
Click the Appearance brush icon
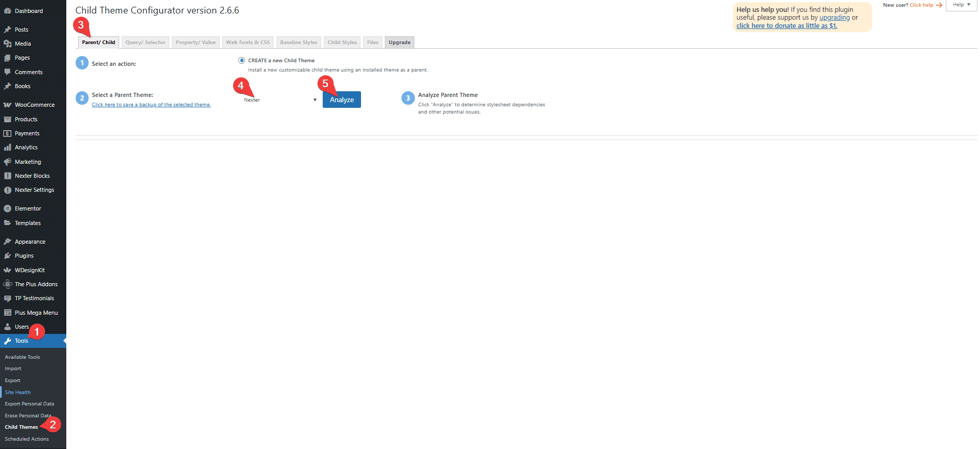[7, 242]
